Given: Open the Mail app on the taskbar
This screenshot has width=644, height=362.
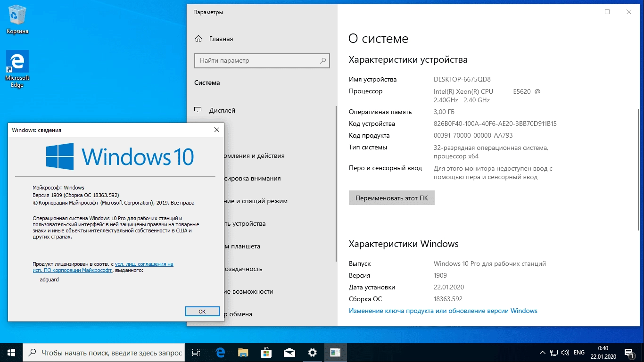Looking at the screenshot, I should point(289,353).
